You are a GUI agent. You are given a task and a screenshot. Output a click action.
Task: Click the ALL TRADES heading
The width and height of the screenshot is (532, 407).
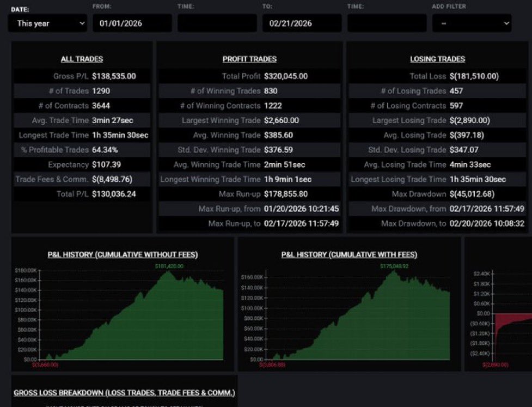[x=82, y=59]
